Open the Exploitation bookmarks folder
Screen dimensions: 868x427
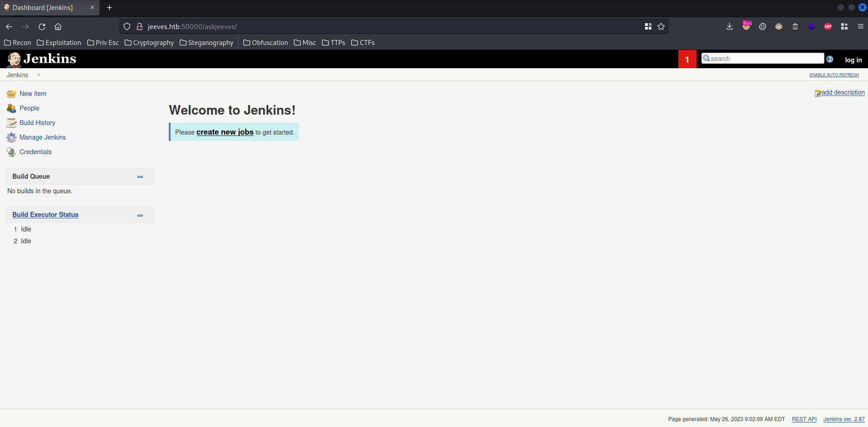(x=59, y=43)
